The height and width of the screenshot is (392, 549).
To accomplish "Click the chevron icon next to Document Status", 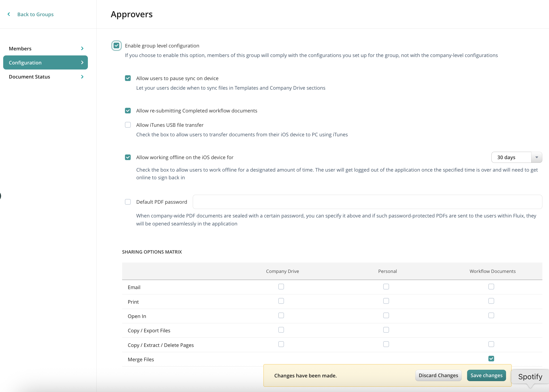I will 82,77.
